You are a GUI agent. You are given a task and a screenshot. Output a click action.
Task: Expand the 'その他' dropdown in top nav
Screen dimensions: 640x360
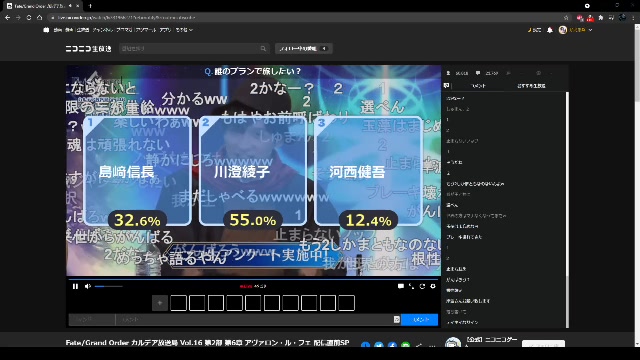(x=184, y=30)
